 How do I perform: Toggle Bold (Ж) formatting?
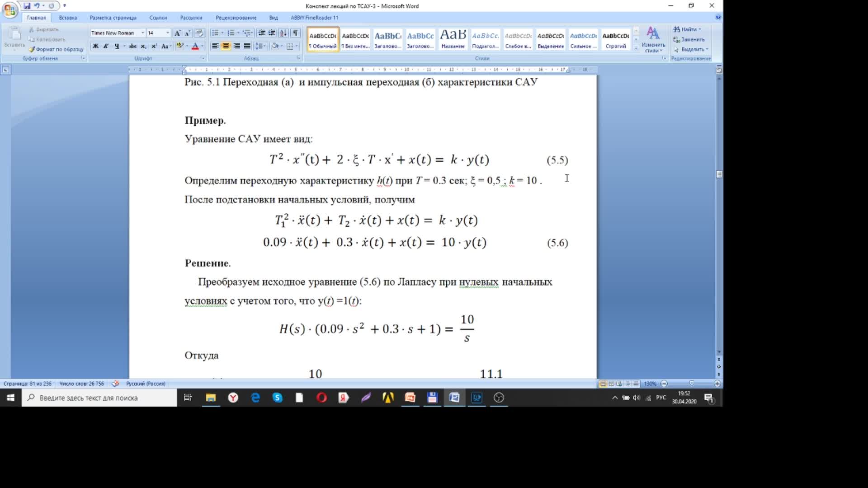tap(95, 46)
